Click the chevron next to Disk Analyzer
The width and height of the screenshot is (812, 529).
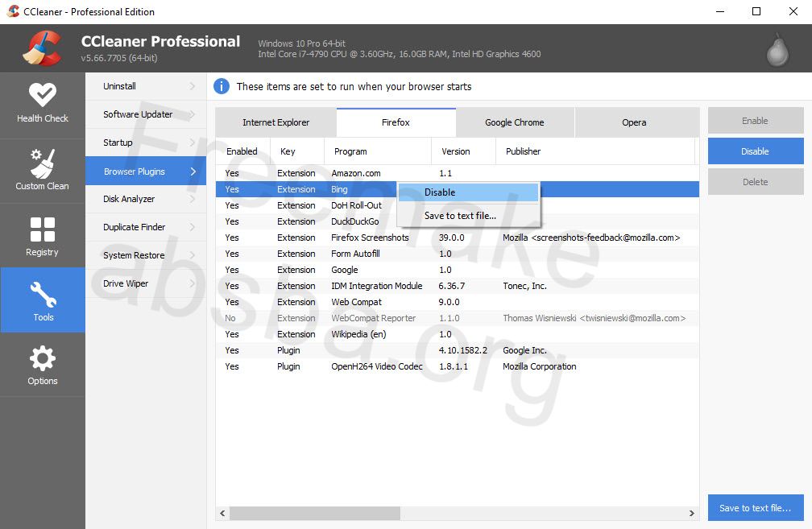pyautogui.click(x=193, y=199)
